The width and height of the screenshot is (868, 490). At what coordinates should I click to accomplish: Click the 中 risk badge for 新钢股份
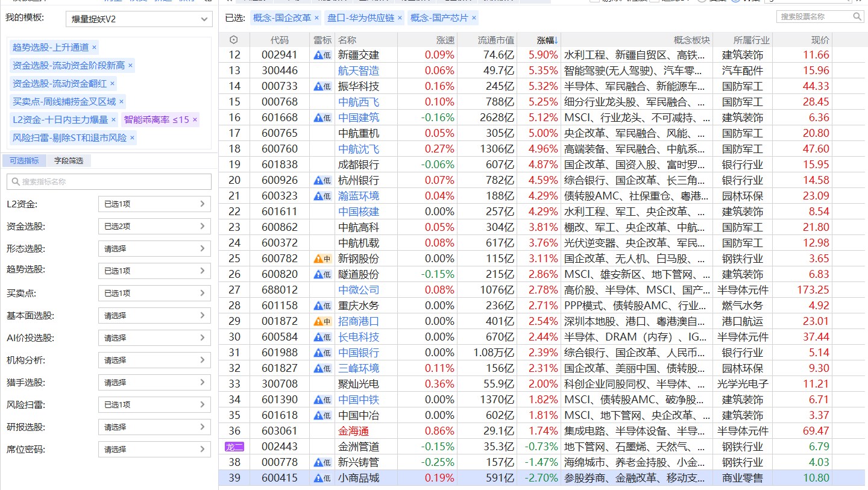click(x=322, y=259)
